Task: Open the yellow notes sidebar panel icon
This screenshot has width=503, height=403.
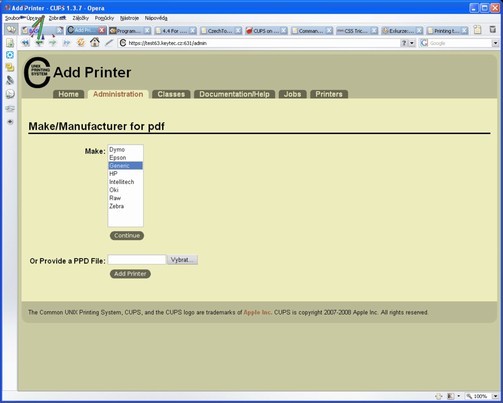Action: click(x=10, y=67)
